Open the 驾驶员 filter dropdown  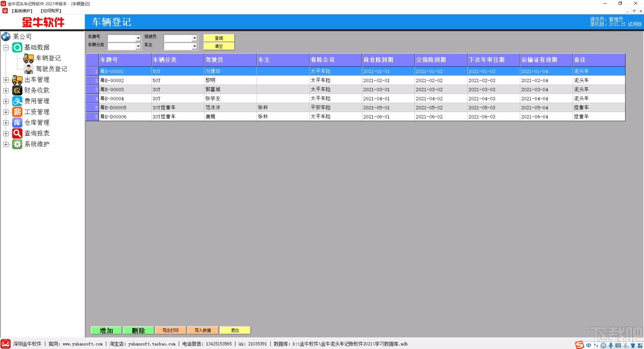click(x=194, y=38)
